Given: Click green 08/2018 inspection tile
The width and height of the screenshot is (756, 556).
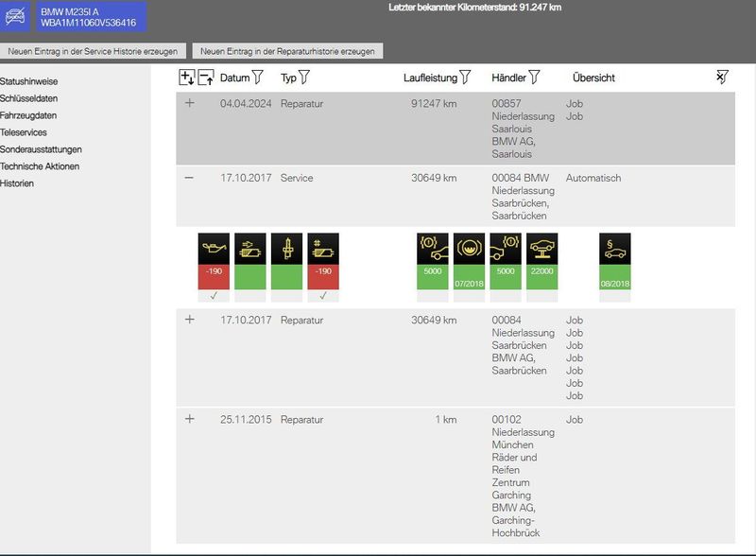Looking at the screenshot, I should pos(615,277).
